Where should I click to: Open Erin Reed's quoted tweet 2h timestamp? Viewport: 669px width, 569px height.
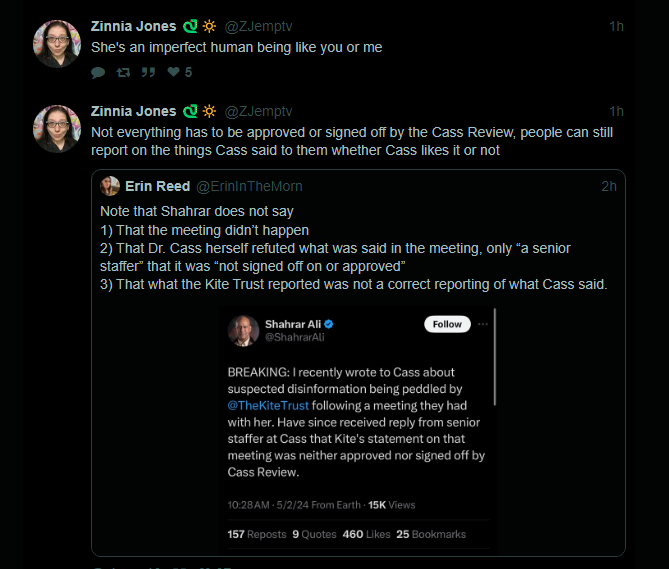[608, 186]
